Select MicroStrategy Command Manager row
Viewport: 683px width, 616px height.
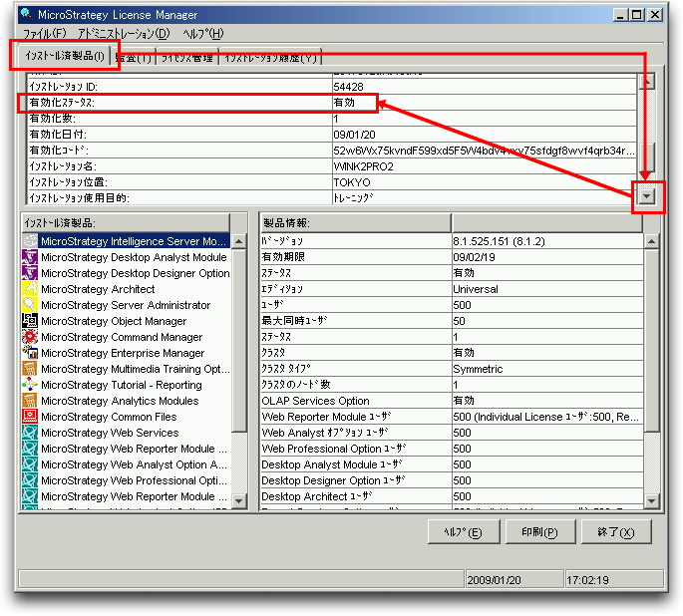pyautogui.click(x=126, y=337)
